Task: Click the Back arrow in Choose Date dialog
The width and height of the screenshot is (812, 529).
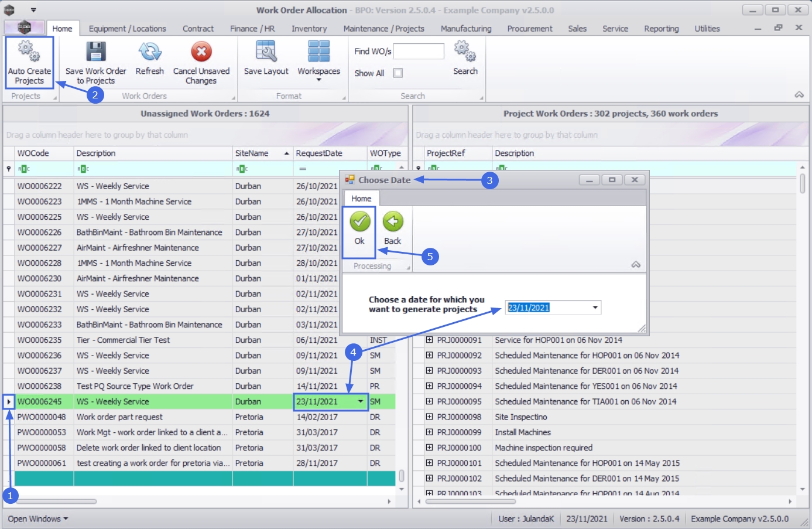Action: pyautogui.click(x=393, y=222)
